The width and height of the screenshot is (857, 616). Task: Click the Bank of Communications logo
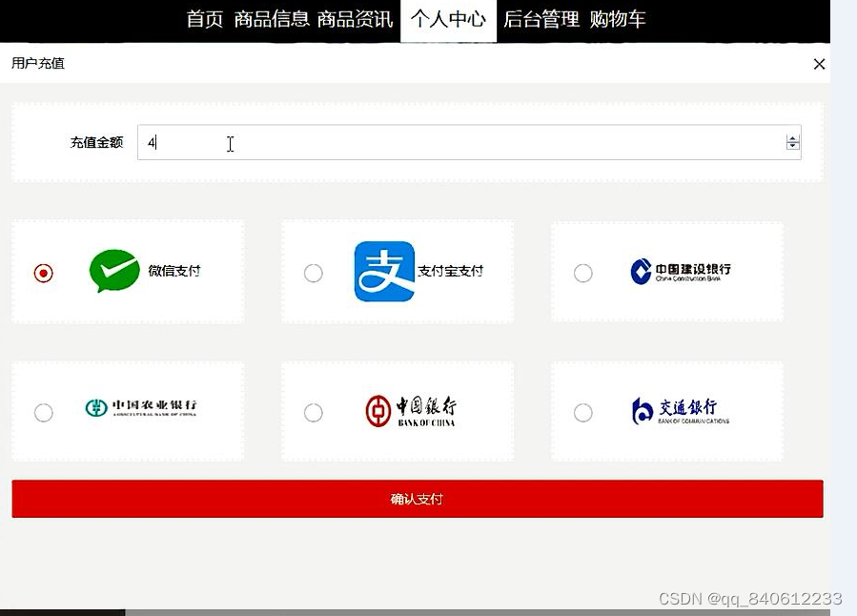coord(681,411)
